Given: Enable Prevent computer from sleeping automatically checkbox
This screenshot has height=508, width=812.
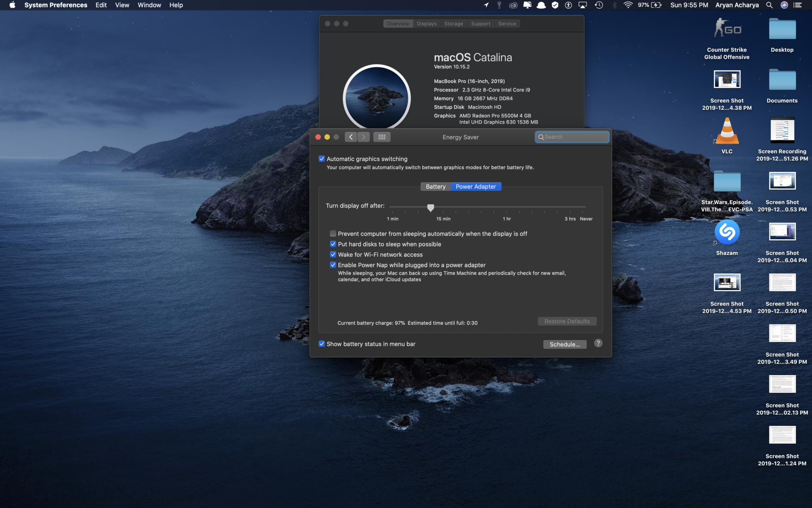Looking at the screenshot, I should pyautogui.click(x=333, y=234).
